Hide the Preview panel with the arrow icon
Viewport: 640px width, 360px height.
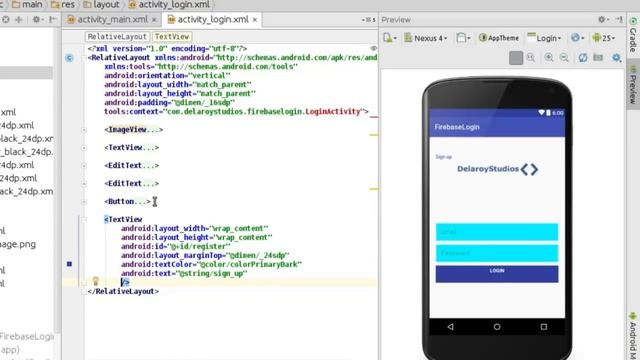pos(619,19)
